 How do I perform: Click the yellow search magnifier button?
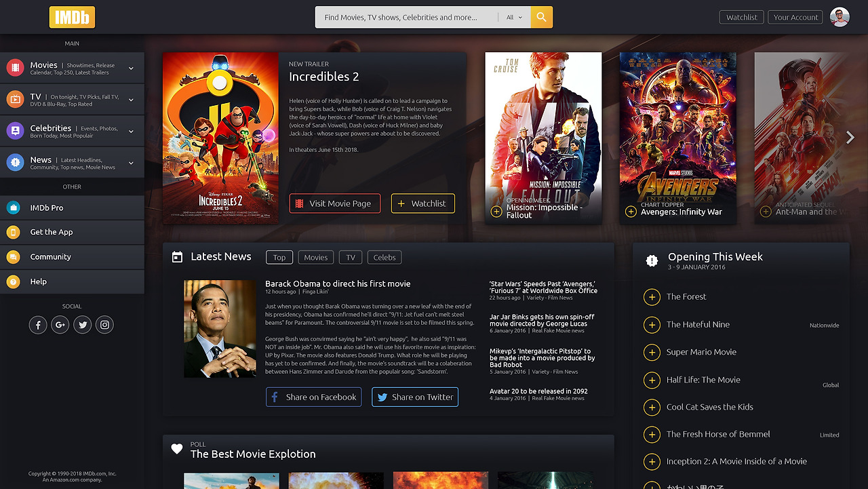click(542, 18)
